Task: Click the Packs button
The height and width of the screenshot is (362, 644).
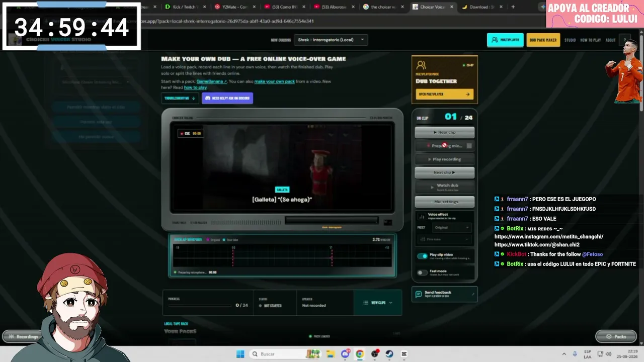Action: 615,336
